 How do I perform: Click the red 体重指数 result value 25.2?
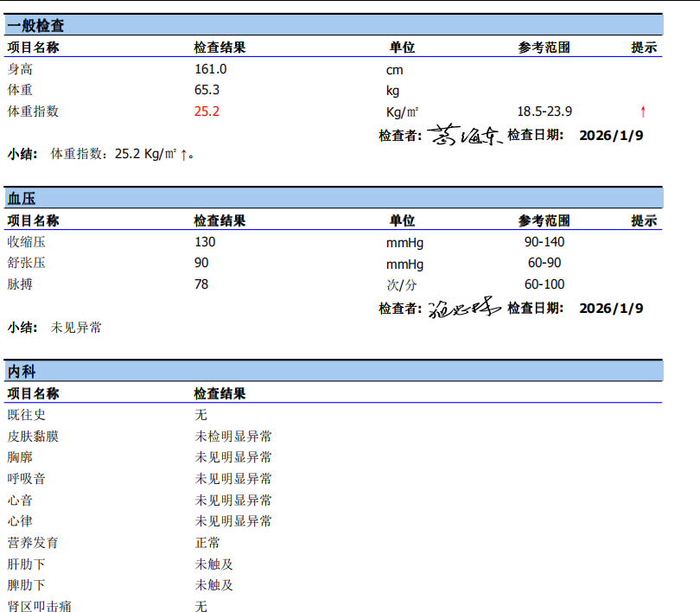(207, 112)
